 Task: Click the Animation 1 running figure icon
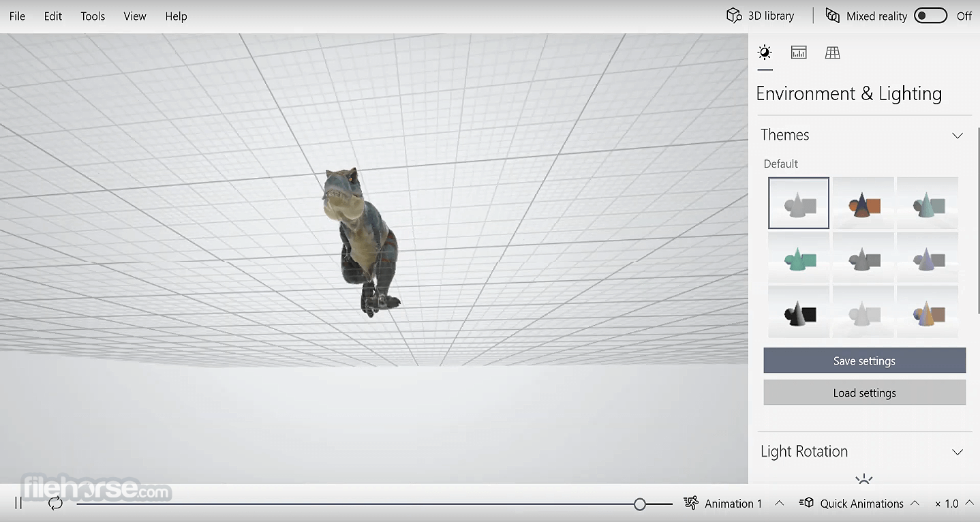pos(691,504)
